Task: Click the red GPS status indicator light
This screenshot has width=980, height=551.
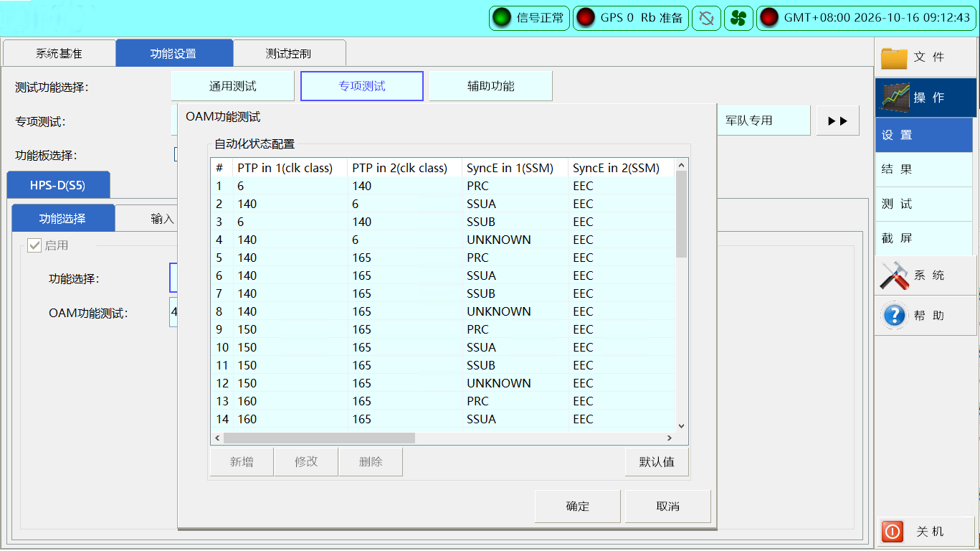Action: (x=586, y=18)
